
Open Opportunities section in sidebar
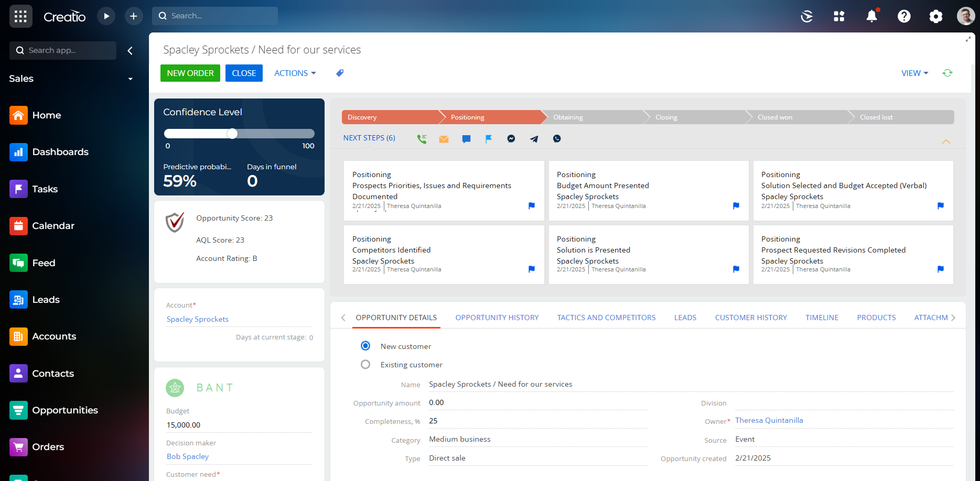[x=53, y=410]
